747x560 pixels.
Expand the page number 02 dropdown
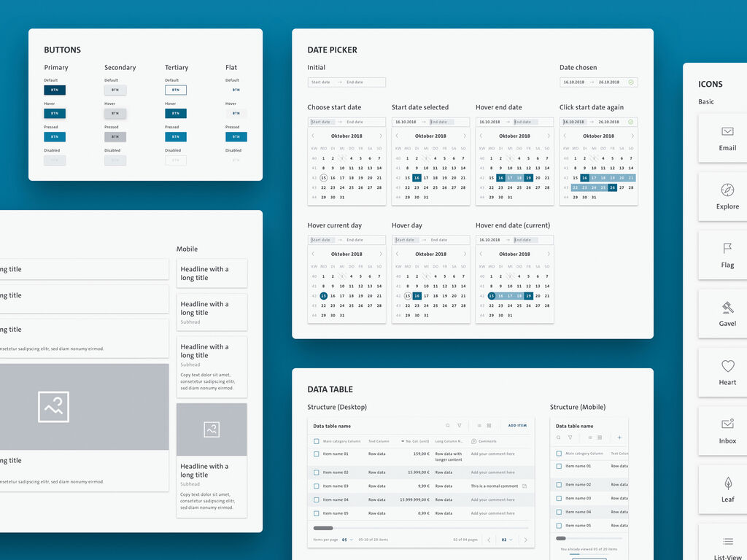click(x=506, y=540)
